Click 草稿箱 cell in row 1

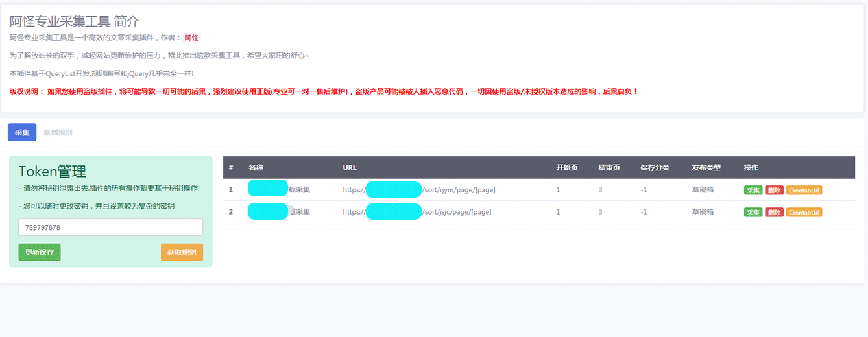[x=703, y=190]
